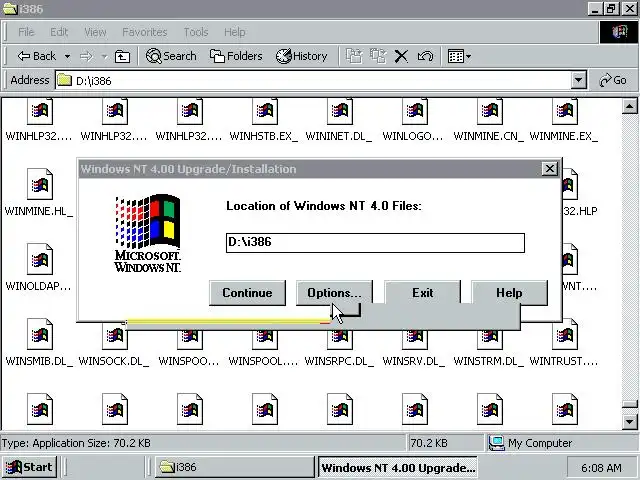Expand the Back button history dropdown
Screen dimensions: 640x480
[x=67, y=56]
